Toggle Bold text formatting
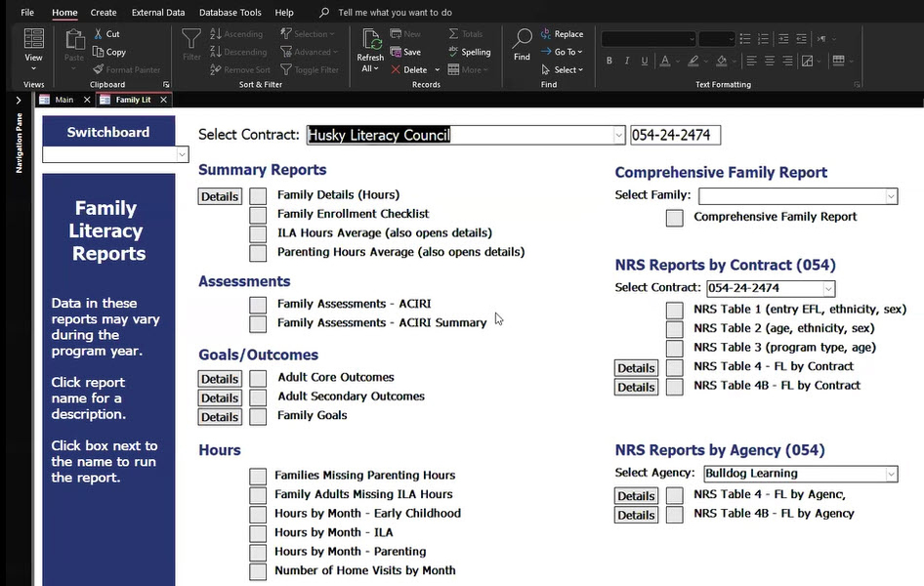Image resolution: width=924 pixels, height=586 pixels. (609, 61)
